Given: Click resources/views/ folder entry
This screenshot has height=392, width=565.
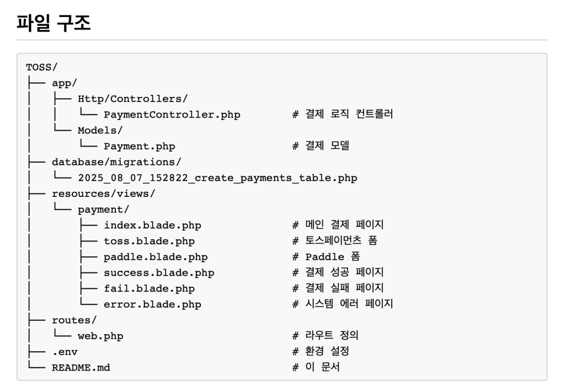Looking at the screenshot, I should click(x=103, y=194).
